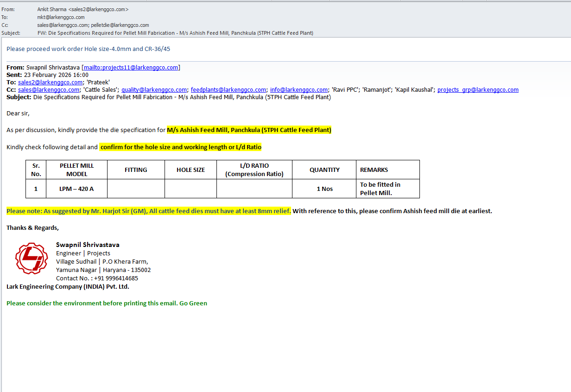Open the info@larkenggco.com link
The image size is (571, 392).
(299, 90)
